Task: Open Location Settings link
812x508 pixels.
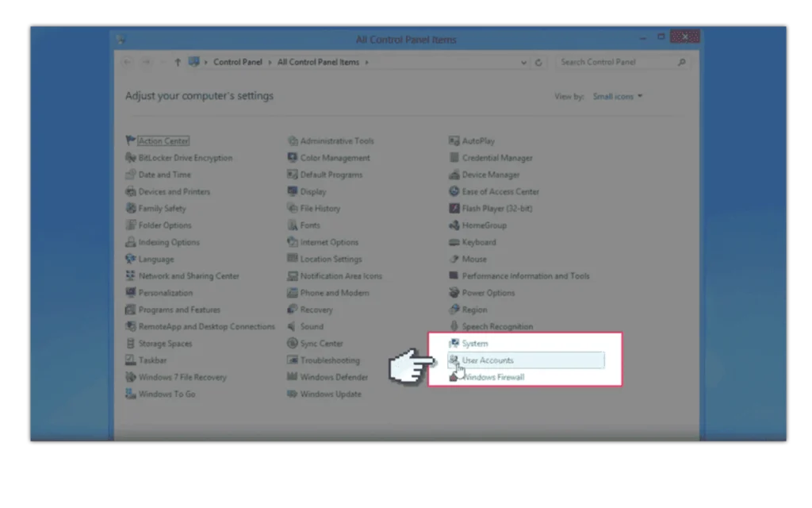Action: click(x=331, y=260)
